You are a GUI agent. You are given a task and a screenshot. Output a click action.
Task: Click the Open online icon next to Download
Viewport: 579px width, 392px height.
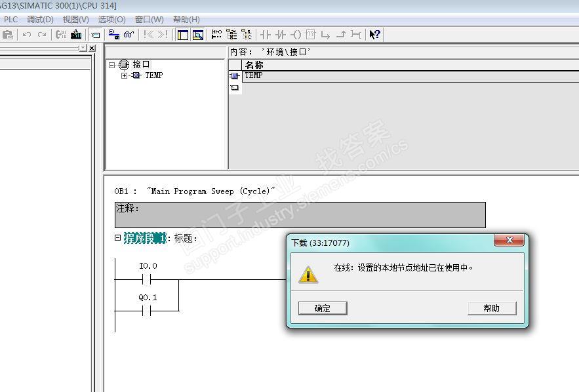(x=61, y=35)
